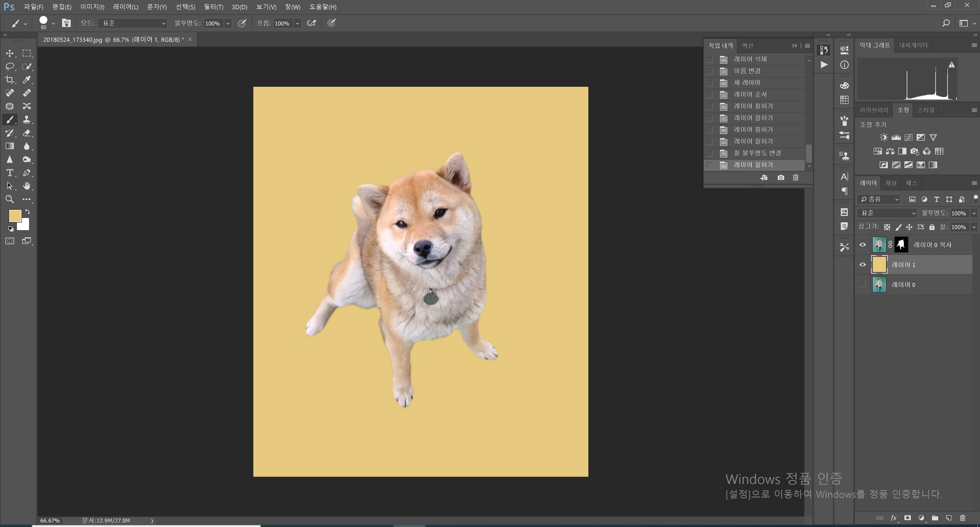Select the Lasso tool
The width and height of the screenshot is (980, 527).
point(10,67)
